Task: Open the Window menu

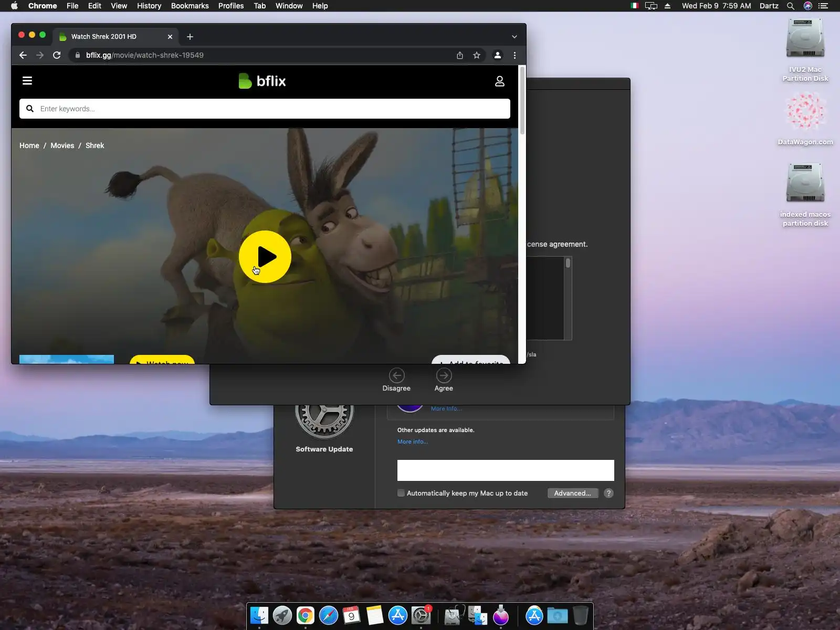Action: pos(289,6)
